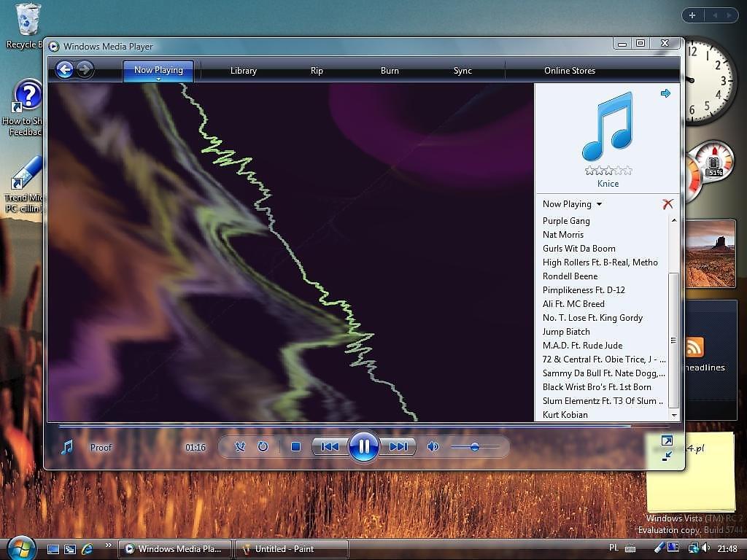Skip to the previous track
This screenshot has height=560, width=747.
330,447
